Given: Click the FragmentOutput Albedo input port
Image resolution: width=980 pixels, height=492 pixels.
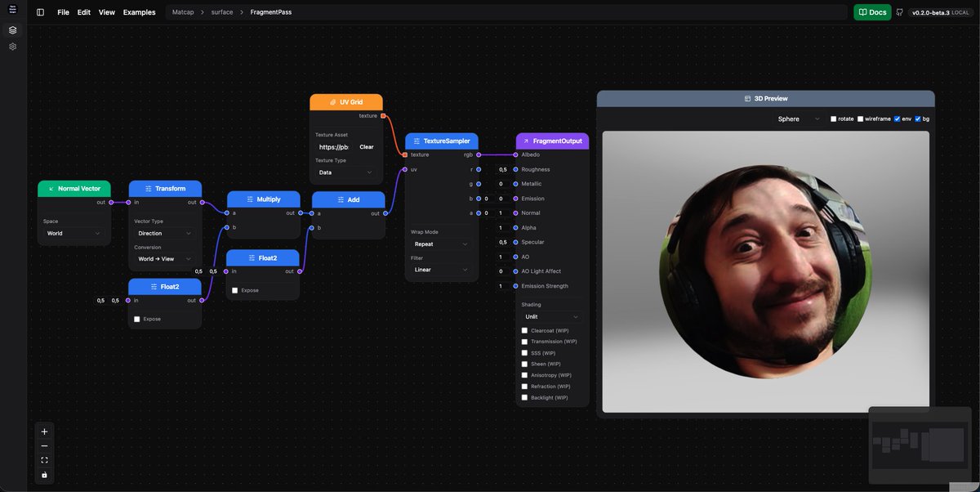Looking at the screenshot, I should (x=515, y=154).
